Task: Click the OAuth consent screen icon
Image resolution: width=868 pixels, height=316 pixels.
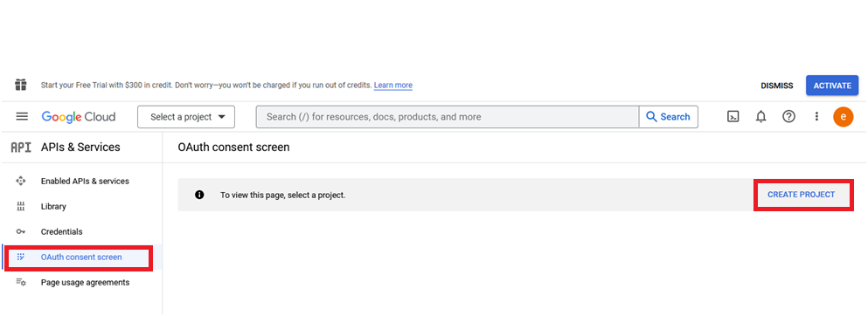Action: click(x=21, y=257)
